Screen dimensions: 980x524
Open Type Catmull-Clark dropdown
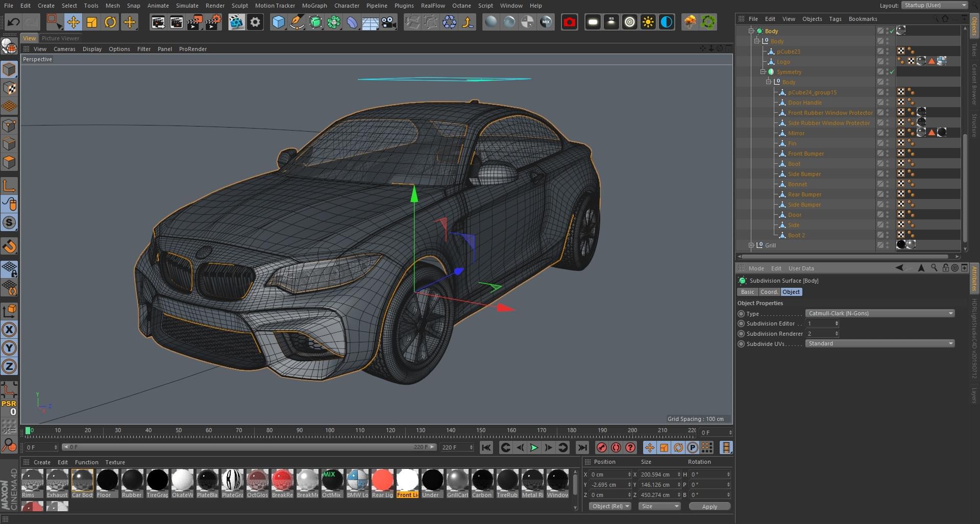click(880, 313)
